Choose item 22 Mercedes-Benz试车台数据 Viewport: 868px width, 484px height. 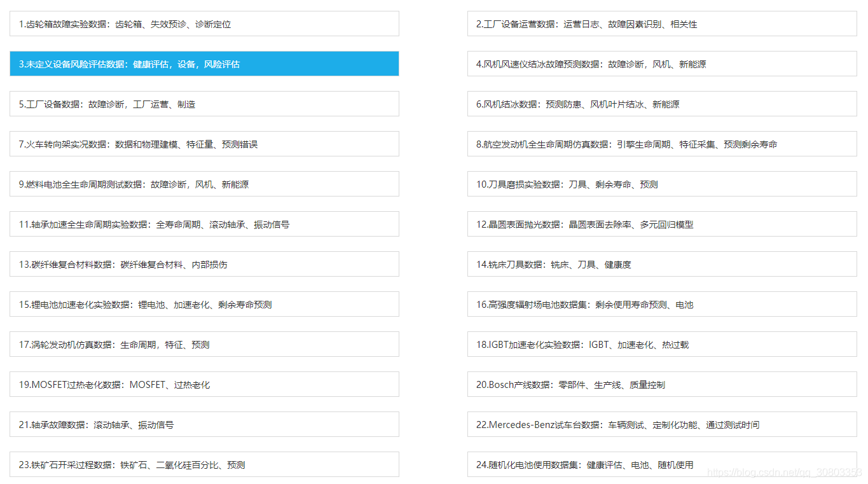click(x=662, y=424)
